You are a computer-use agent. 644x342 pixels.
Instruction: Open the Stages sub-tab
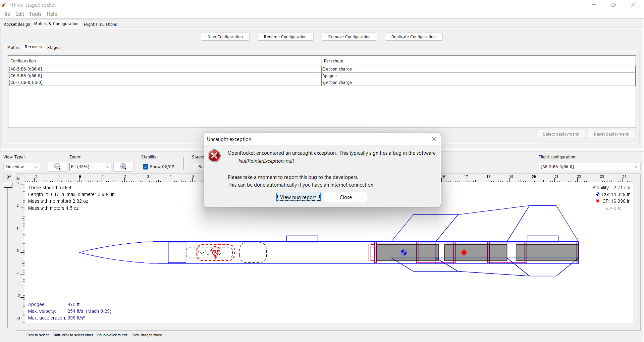pos(54,47)
